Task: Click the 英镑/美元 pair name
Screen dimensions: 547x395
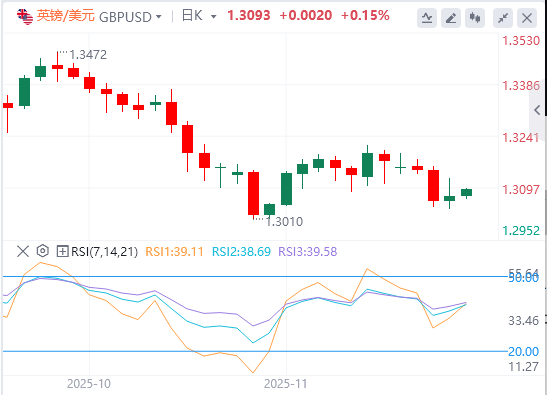Action: click(66, 16)
